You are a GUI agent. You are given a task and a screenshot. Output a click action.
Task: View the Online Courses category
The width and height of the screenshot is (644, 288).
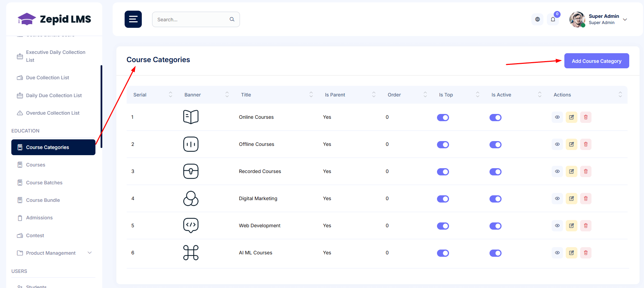557,117
